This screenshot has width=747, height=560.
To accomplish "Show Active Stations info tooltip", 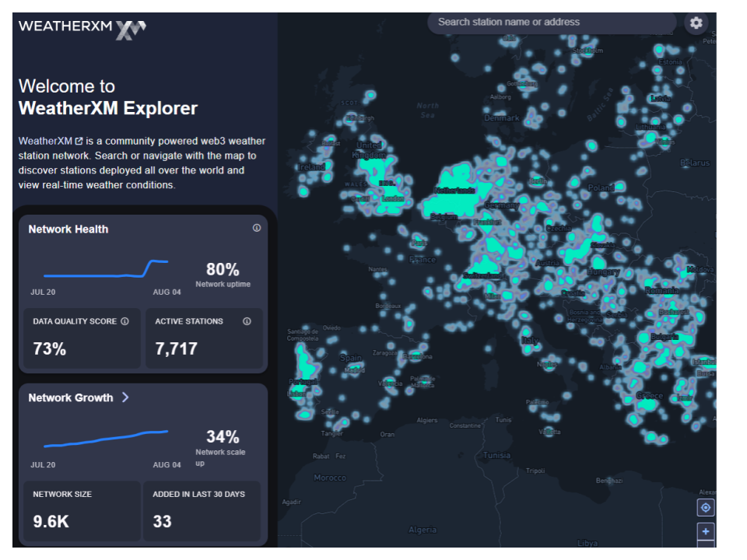I will coord(247,321).
